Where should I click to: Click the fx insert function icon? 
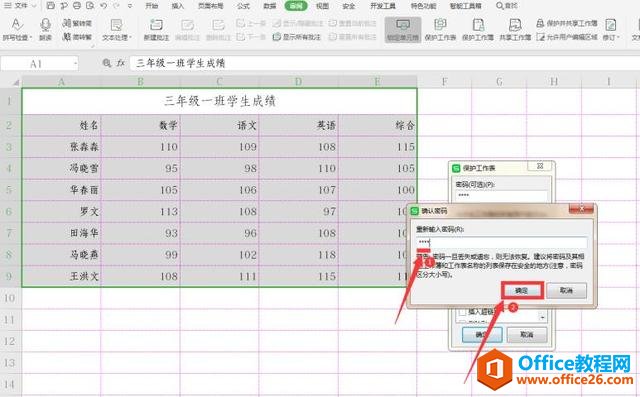121,63
